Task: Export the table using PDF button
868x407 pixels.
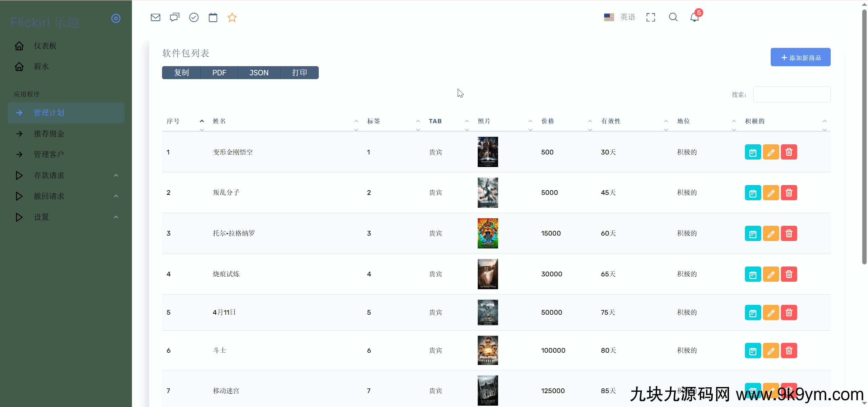Action: [219, 73]
